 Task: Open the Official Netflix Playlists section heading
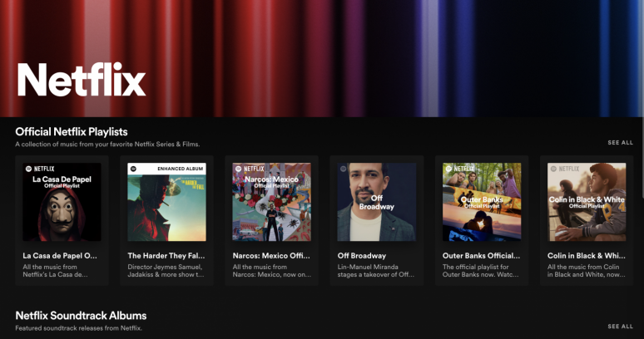coord(72,131)
